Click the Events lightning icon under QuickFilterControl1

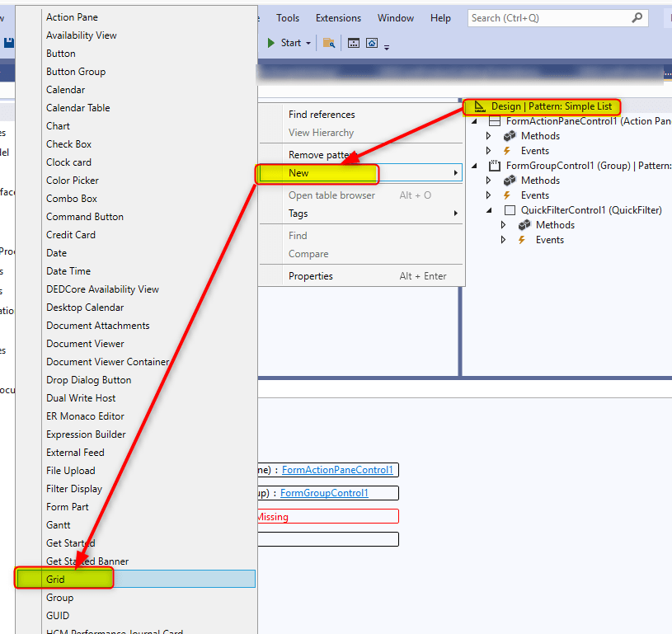[521, 240]
